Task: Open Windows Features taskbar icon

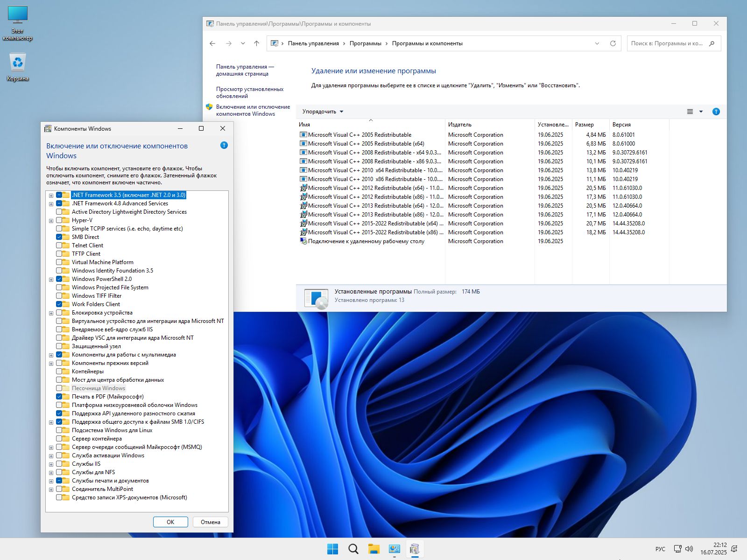Action: 415,549
